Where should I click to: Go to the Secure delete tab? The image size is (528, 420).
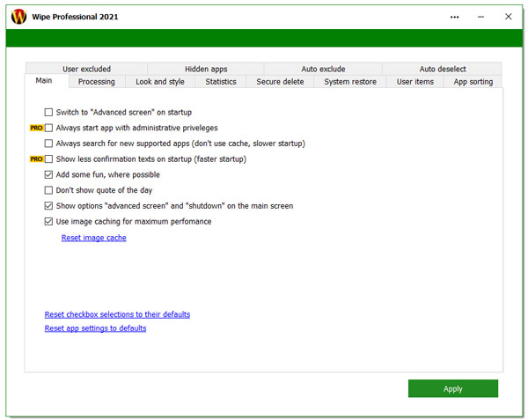[280, 82]
